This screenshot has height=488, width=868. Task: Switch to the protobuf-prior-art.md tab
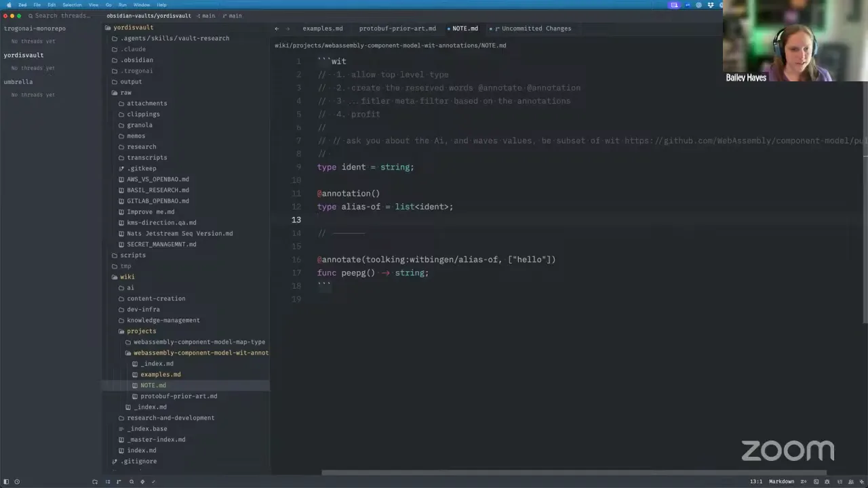397,28
